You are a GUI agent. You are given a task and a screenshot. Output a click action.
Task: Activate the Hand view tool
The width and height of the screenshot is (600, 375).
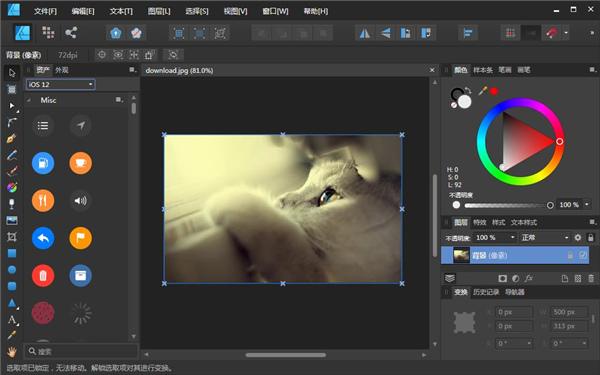(x=12, y=352)
